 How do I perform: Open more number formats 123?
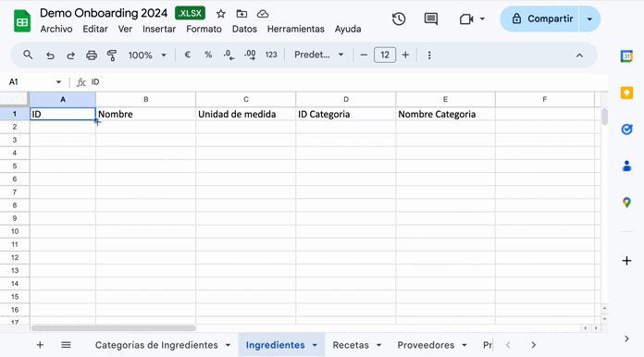point(271,55)
